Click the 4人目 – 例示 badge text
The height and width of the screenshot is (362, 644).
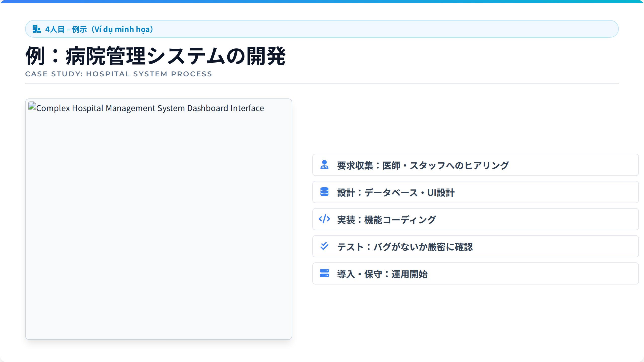(x=66, y=29)
